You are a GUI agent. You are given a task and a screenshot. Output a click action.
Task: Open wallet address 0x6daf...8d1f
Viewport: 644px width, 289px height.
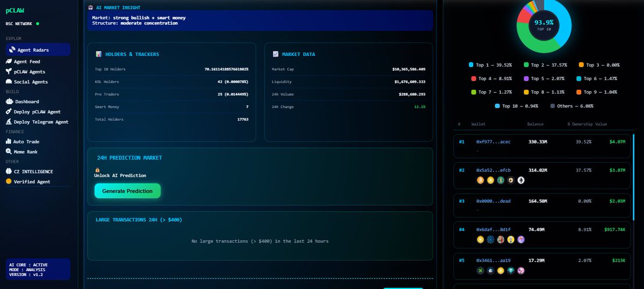point(493,229)
